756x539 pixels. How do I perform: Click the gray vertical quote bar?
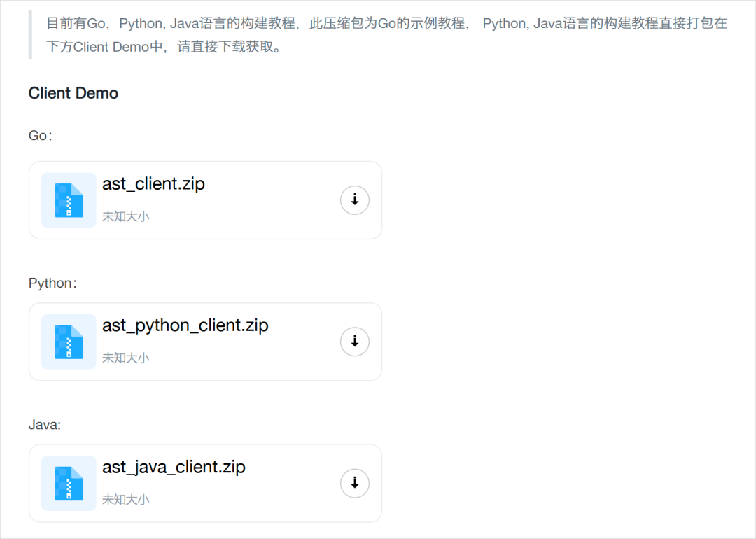[x=30, y=35]
